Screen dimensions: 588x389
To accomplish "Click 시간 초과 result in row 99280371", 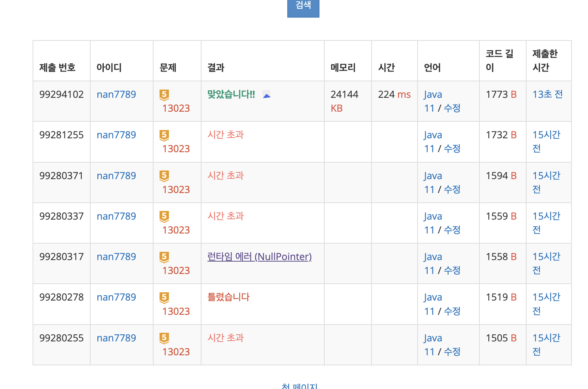I will point(225,176).
